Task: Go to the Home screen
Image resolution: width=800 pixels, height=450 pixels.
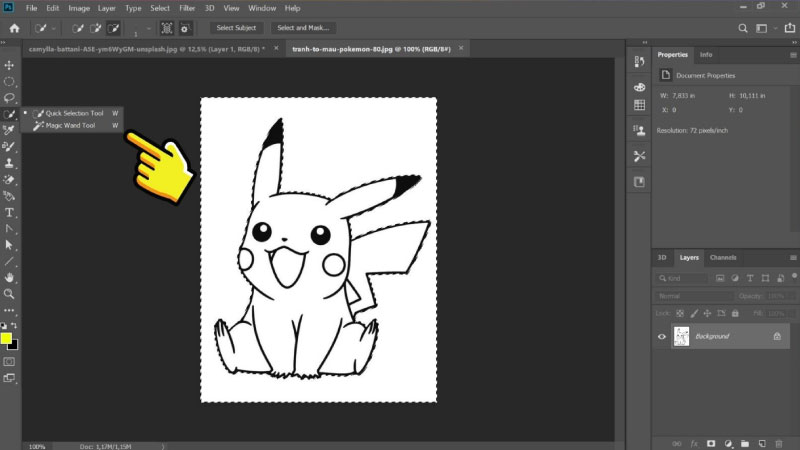Action: point(14,28)
